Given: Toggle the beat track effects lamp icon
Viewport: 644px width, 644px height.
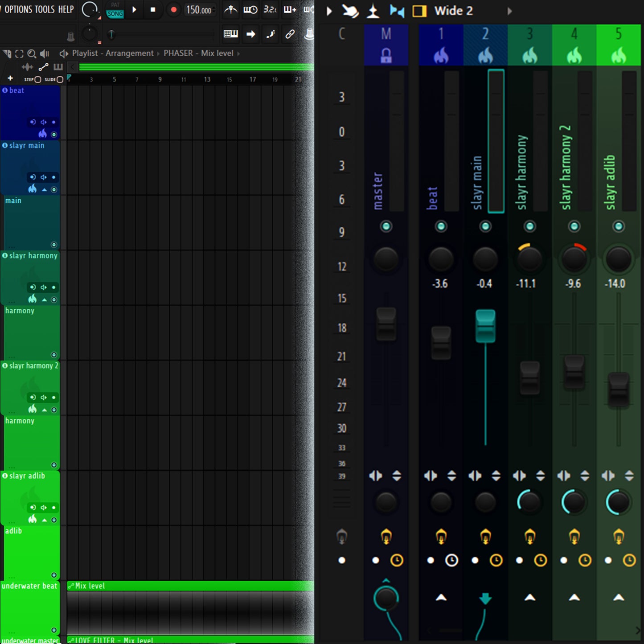Looking at the screenshot, I should click(441, 536).
